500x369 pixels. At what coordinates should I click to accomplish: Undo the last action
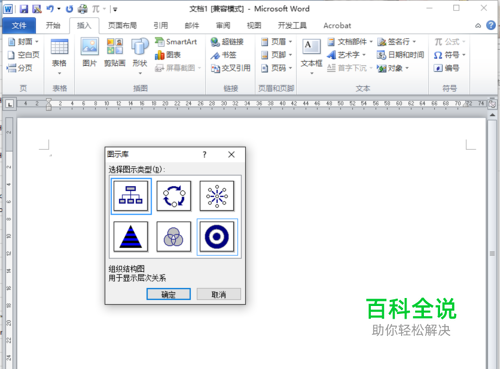(50, 9)
